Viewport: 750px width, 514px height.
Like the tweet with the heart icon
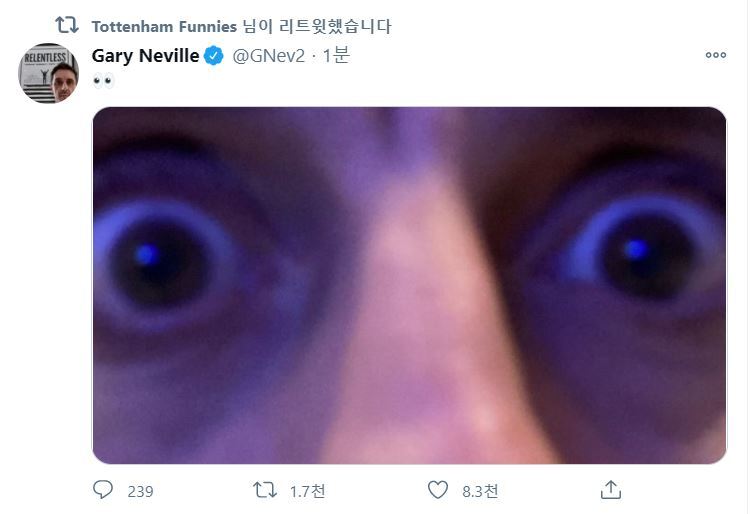click(x=437, y=490)
